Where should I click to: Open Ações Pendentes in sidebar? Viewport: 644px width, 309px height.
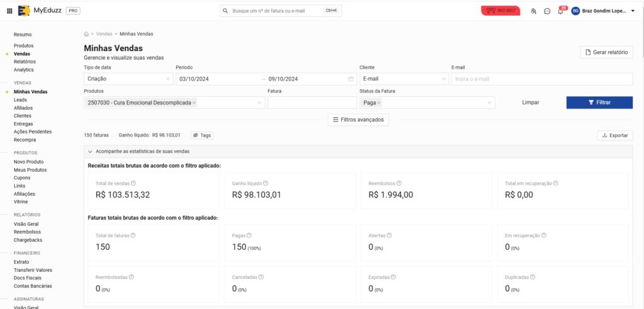pyautogui.click(x=33, y=132)
